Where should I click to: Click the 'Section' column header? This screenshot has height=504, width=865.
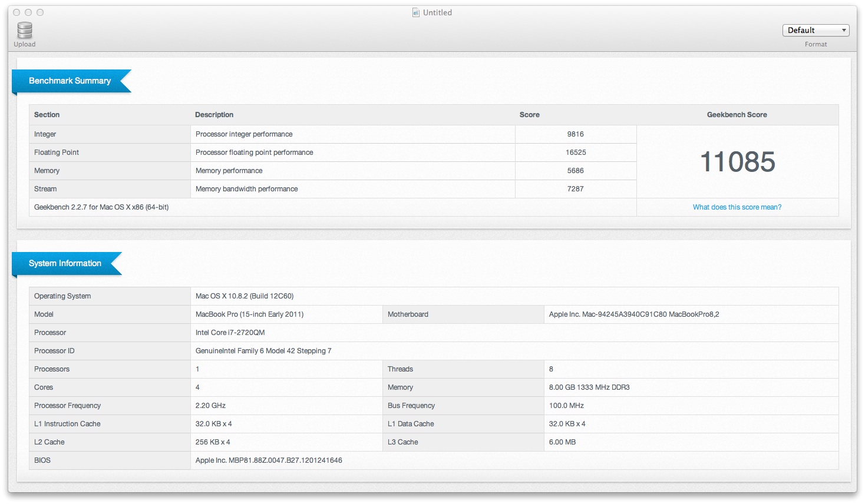(47, 115)
